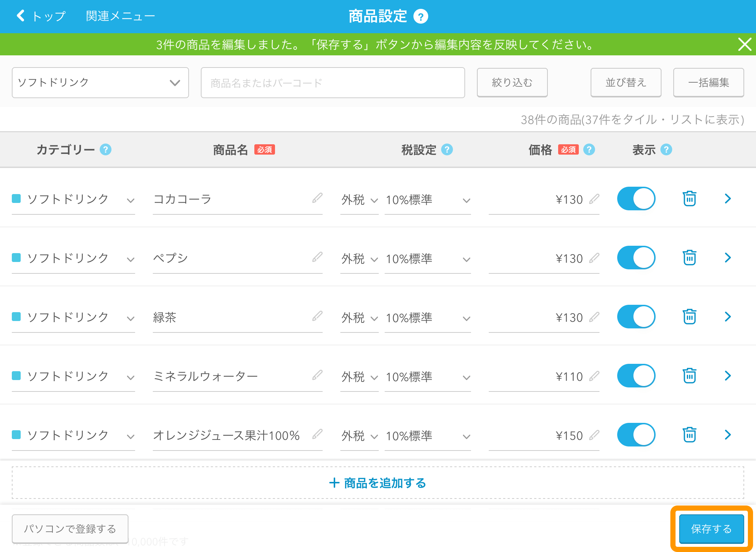Click the 商品名またはバーコード search field

coord(332,83)
